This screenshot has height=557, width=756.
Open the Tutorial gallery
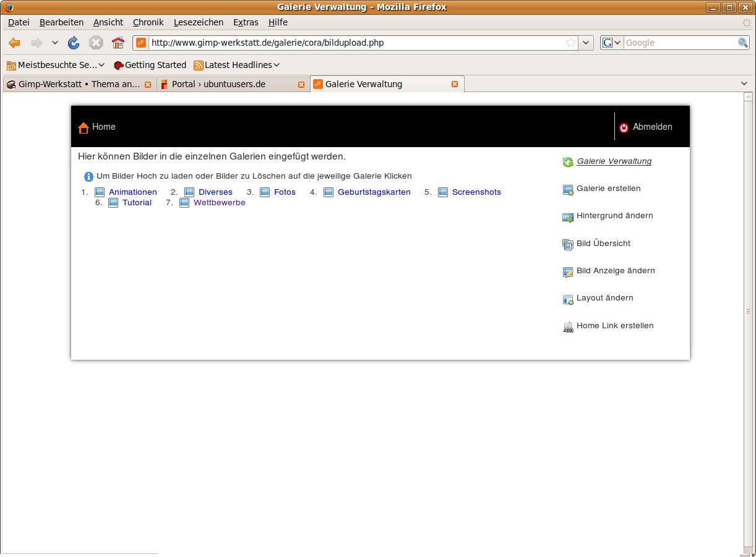pyautogui.click(x=137, y=203)
